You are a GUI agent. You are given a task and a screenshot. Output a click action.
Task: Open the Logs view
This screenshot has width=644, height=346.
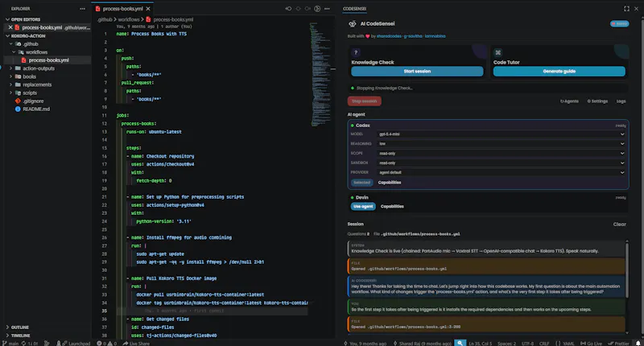pos(621,101)
